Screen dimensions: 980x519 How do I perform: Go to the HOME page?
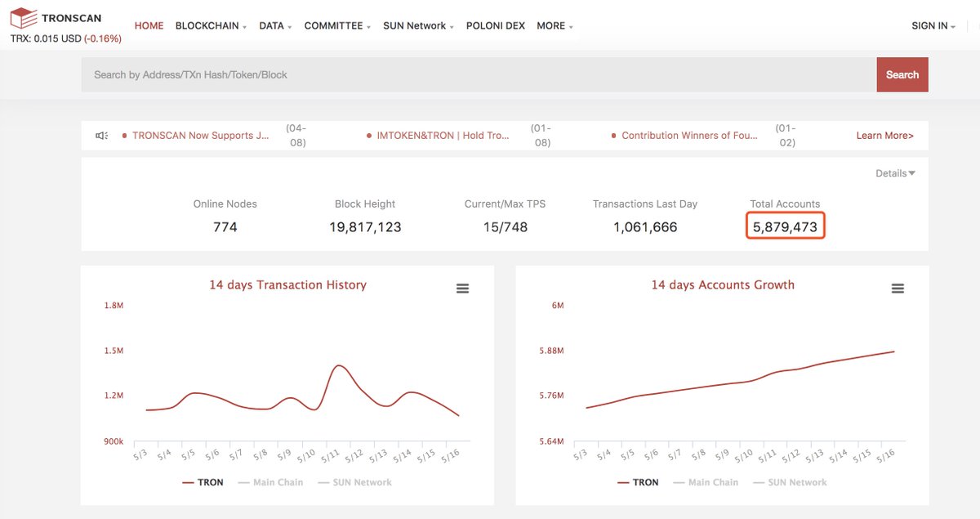[x=149, y=25]
